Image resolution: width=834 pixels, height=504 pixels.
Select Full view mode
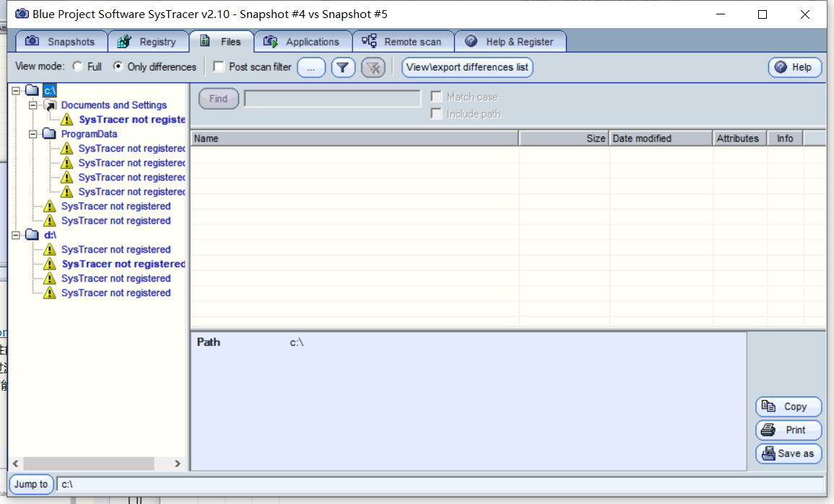pyautogui.click(x=78, y=66)
